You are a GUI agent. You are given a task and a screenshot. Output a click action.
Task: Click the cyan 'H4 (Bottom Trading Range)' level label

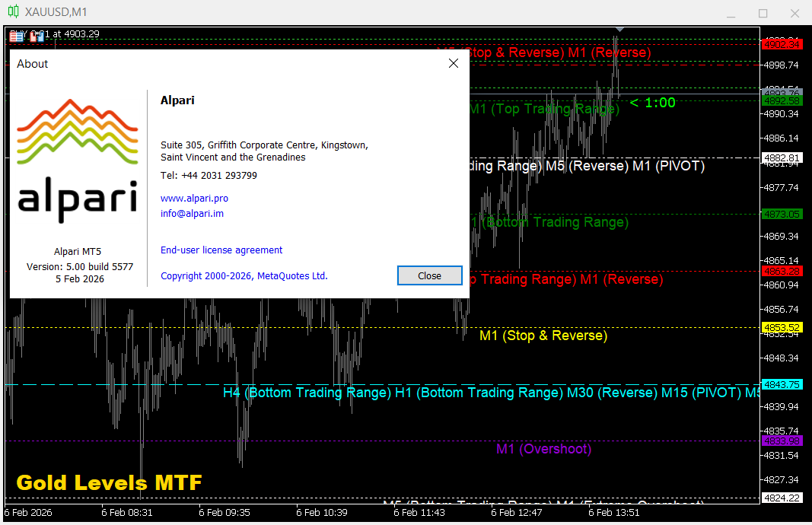307,393
